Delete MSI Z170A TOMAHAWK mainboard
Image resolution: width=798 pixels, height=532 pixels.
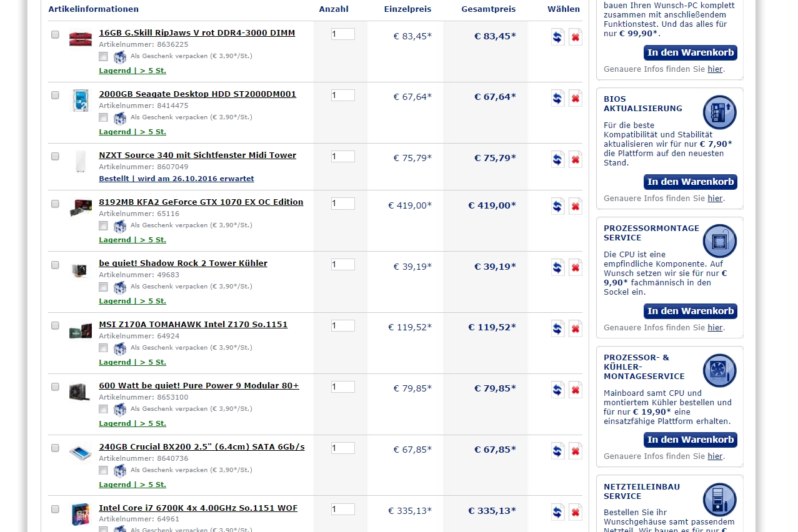[575, 328]
